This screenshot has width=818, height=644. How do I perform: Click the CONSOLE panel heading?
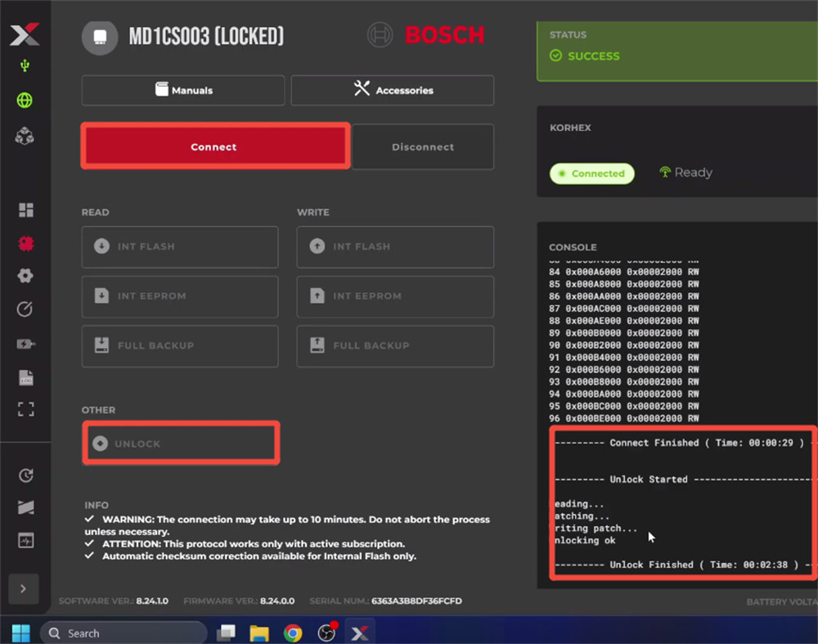(x=573, y=247)
